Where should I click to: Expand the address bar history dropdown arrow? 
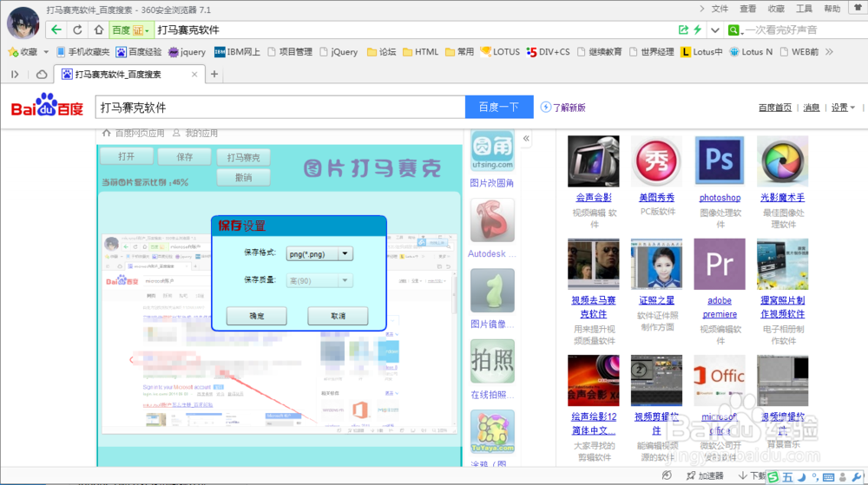(x=715, y=29)
